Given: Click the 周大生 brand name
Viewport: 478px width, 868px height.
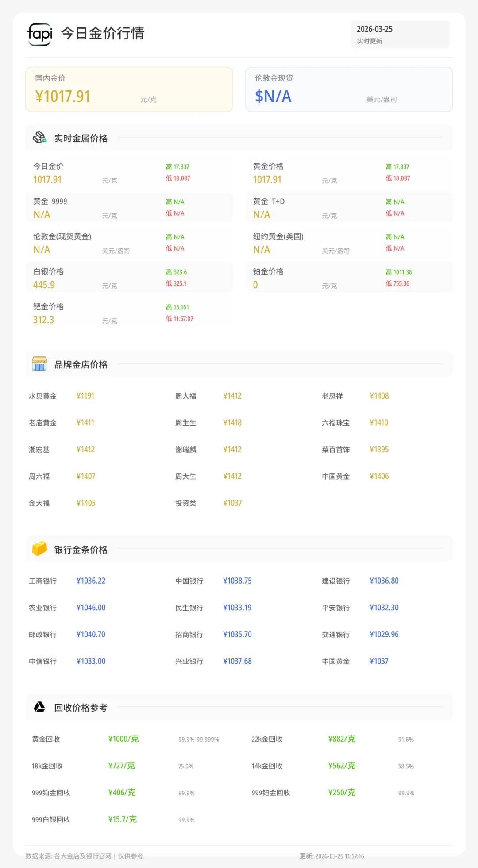Looking at the screenshot, I should tap(186, 477).
